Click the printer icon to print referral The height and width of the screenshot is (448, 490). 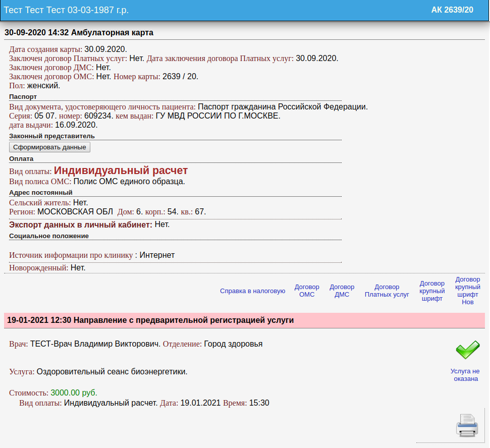(467, 425)
